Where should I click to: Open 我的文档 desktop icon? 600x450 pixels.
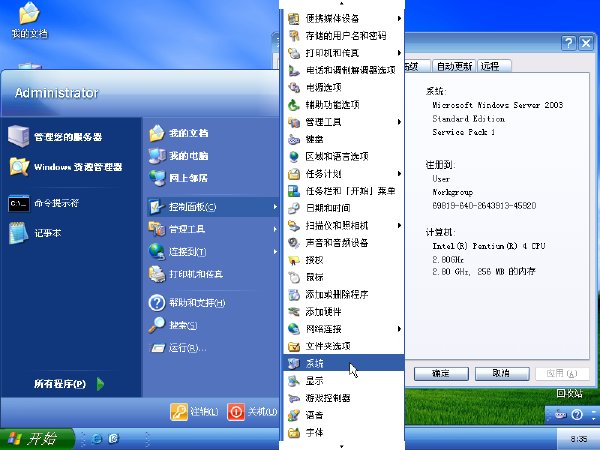29,20
